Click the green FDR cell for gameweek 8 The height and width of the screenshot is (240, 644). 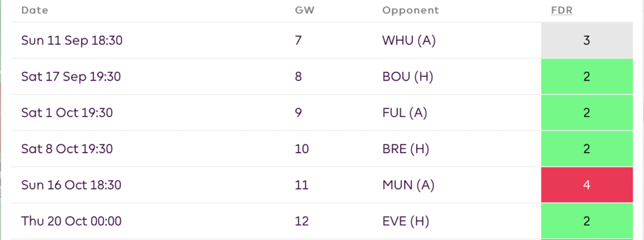pyautogui.click(x=587, y=77)
